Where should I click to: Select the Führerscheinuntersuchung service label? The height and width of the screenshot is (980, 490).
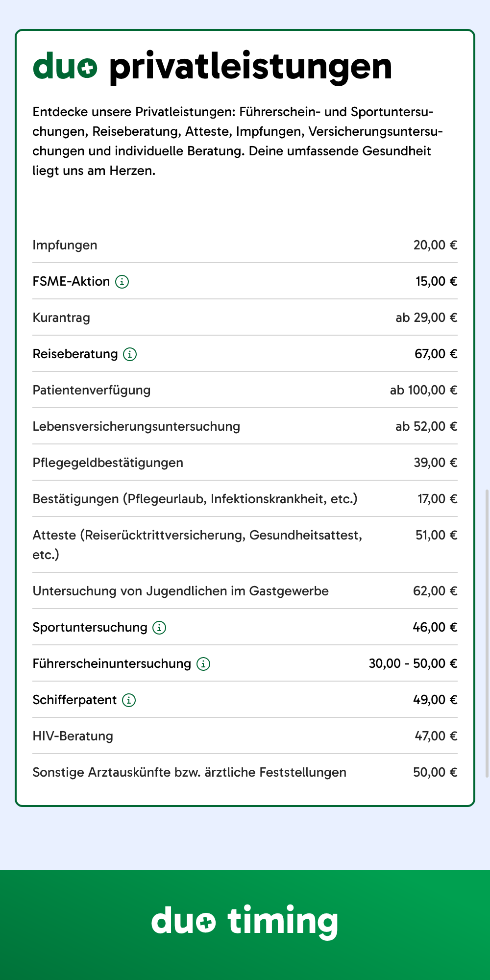pyautogui.click(x=112, y=664)
